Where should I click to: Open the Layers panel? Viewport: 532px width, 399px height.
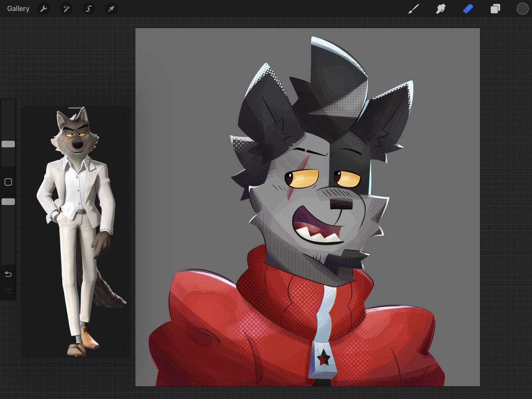tap(495, 9)
